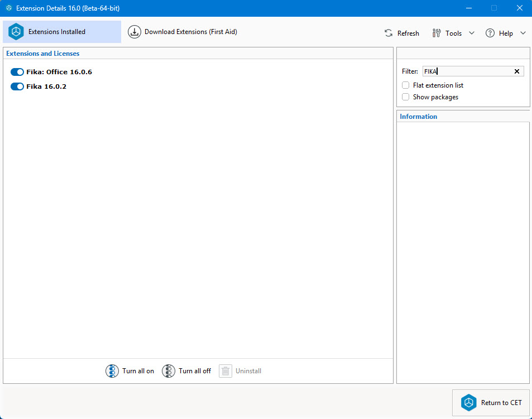Click the Turn all off icon
This screenshot has width=532, height=419.
pyautogui.click(x=168, y=371)
